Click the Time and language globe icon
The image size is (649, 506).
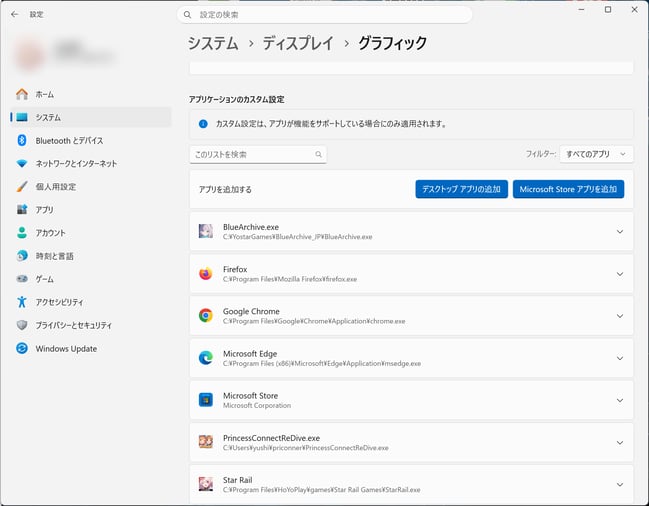22,256
